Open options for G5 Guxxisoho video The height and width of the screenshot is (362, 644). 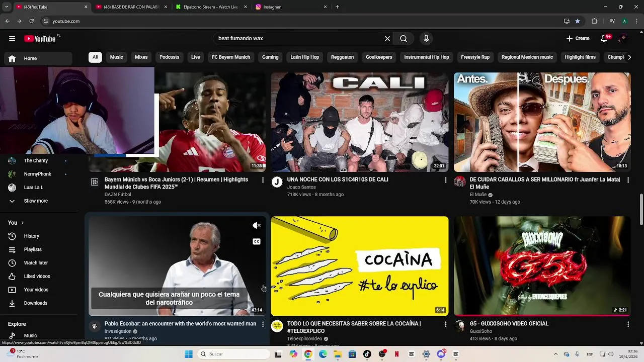pyautogui.click(x=628, y=324)
